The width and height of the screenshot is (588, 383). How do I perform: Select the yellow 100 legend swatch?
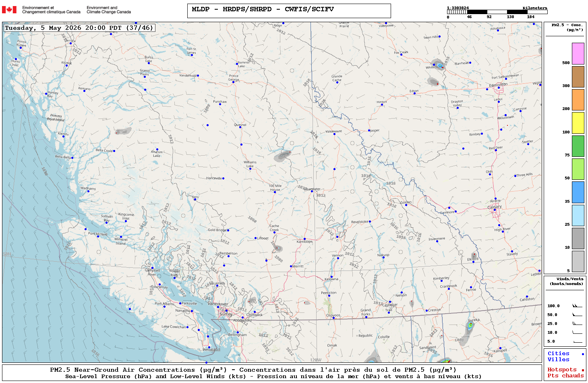click(x=578, y=123)
